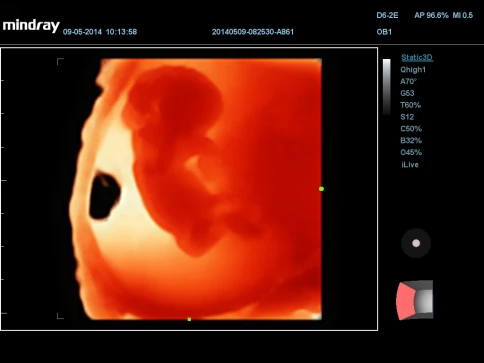Select the B32% brightness parameter
The image size is (484, 363).
(x=411, y=140)
